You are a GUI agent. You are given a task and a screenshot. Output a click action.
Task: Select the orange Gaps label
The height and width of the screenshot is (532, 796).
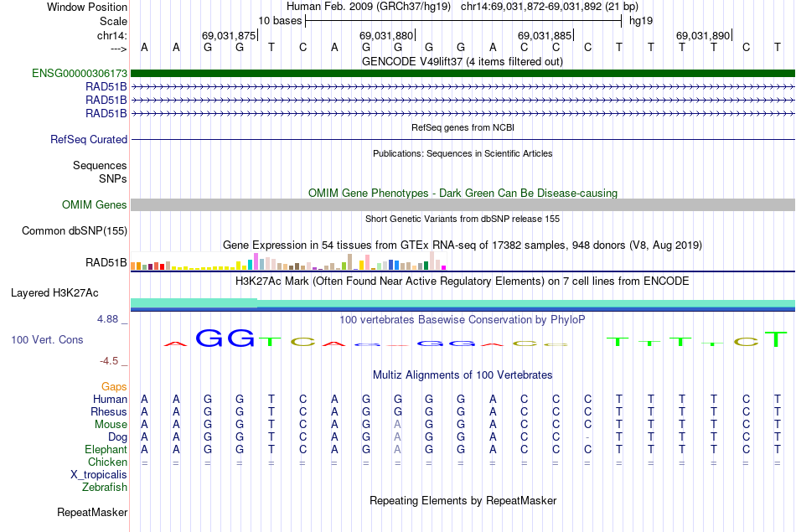114,386
